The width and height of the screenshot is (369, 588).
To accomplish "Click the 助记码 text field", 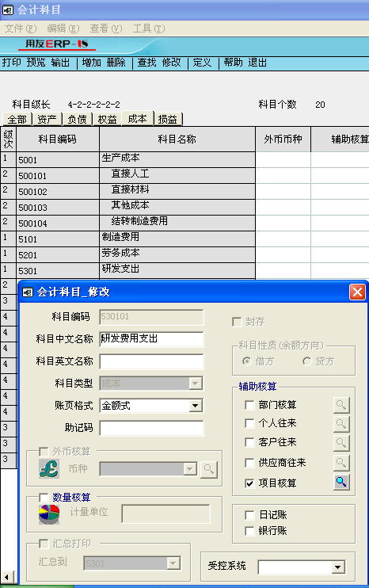I will 151,428.
